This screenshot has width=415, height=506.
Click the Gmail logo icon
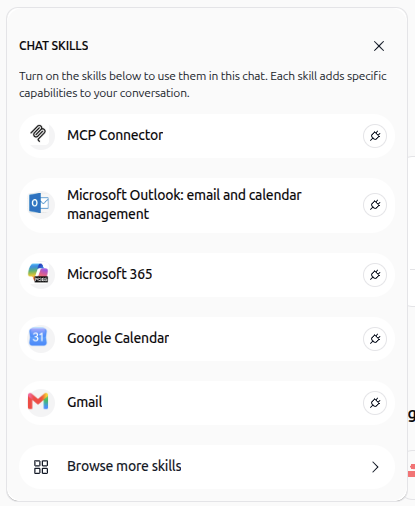[x=38, y=401]
